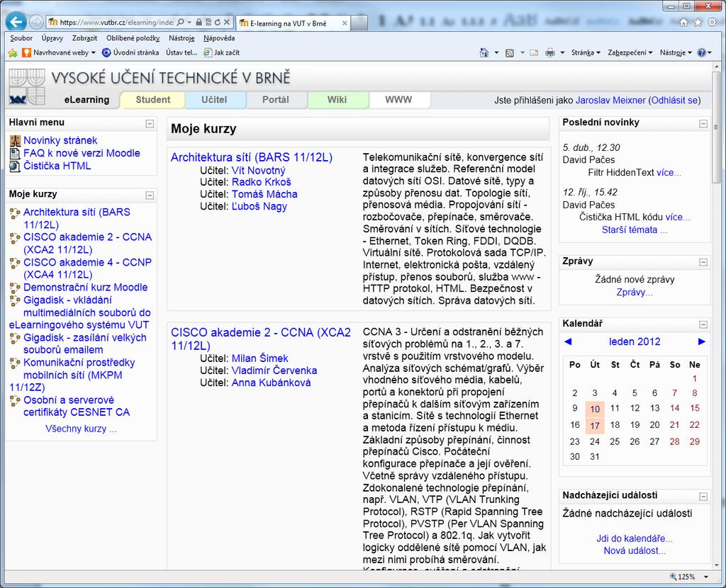Click the magnifier search icon in address bar
The width and height of the screenshot is (726, 588).
181,22
